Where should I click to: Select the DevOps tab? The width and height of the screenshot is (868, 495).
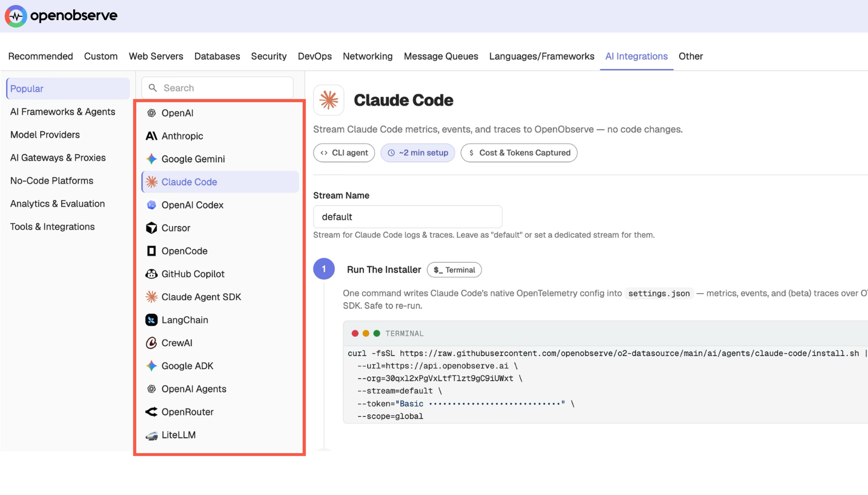tap(315, 56)
